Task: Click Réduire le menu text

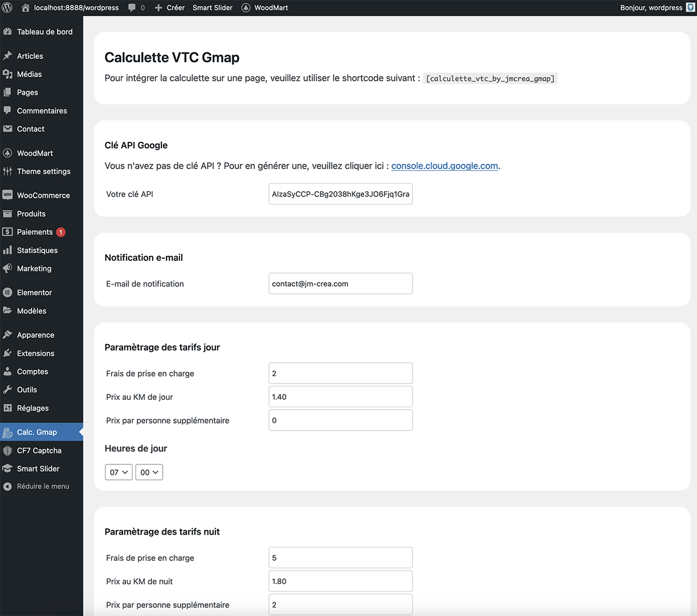Action: 43,486
